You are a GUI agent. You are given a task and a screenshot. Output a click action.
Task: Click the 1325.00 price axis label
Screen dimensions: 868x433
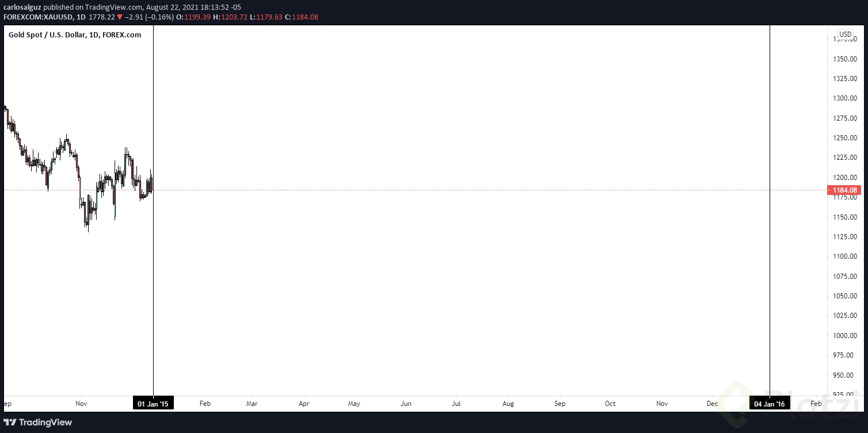click(x=845, y=78)
